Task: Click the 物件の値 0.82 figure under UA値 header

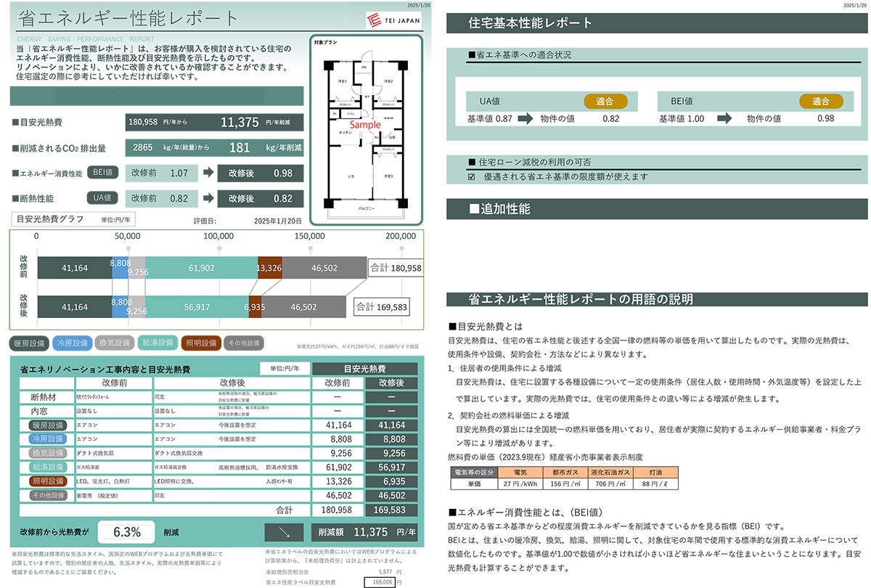Action: click(610, 118)
